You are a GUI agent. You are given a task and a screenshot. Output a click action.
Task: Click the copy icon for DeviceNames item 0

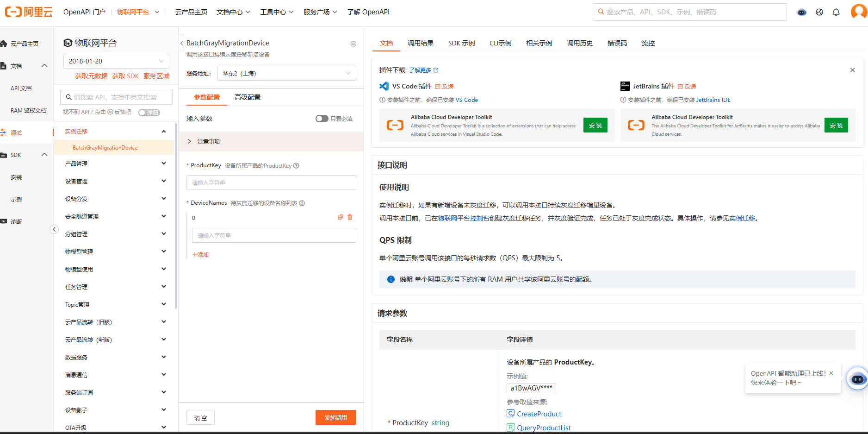click(341, 217)
